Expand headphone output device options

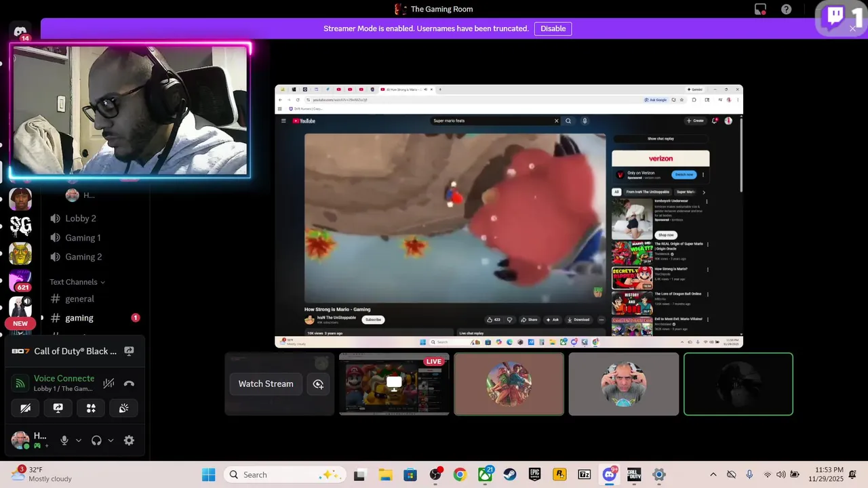111,441
